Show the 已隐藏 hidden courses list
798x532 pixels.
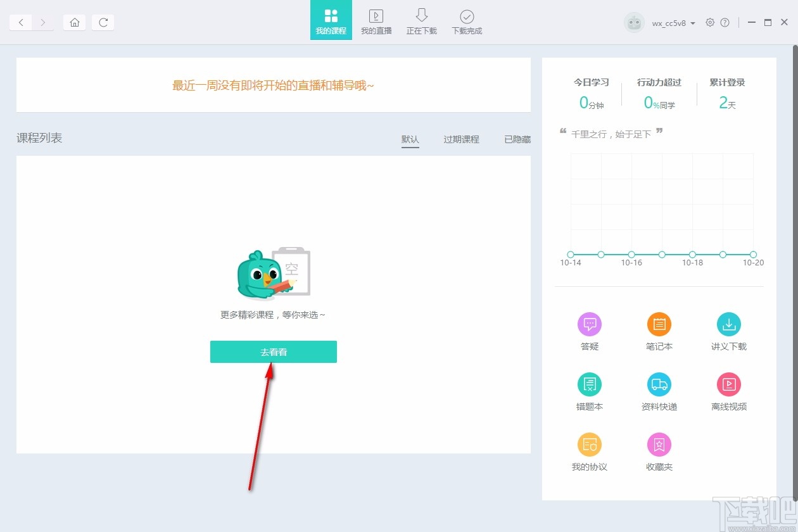(x=517, y=139)
